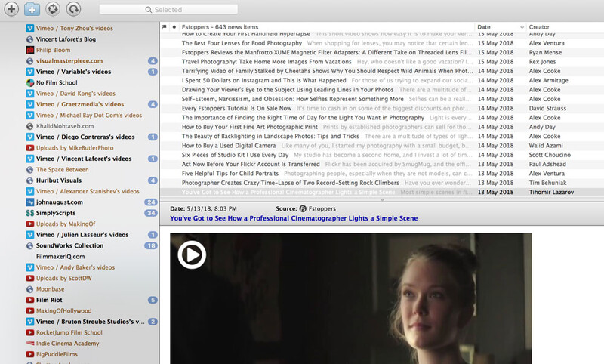The width and height of the screenshot is (604, 364).
Task: Click the video thumbnail of the woman
Action: 351,298
